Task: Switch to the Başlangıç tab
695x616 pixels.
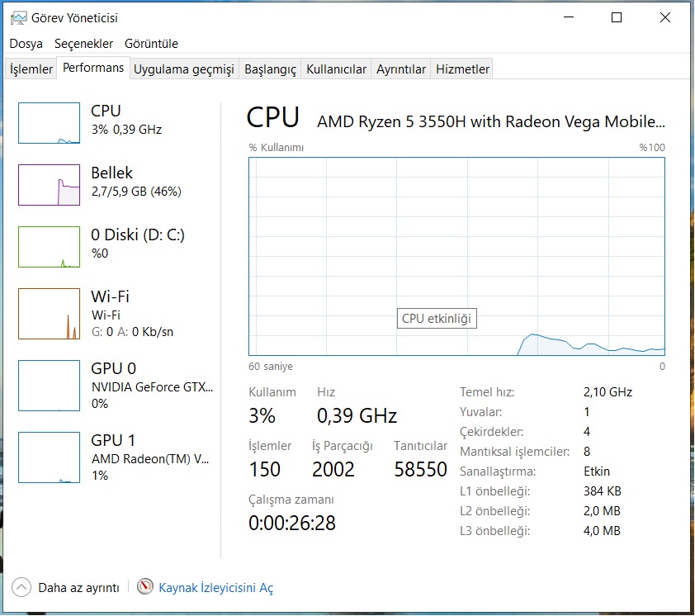Action: [270, 69]
